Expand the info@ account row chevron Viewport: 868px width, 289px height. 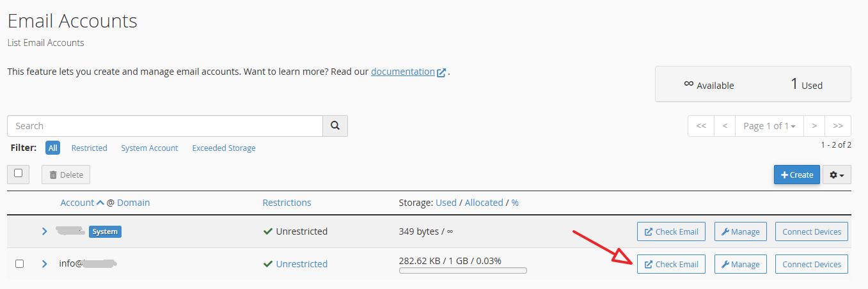(44, 263)
